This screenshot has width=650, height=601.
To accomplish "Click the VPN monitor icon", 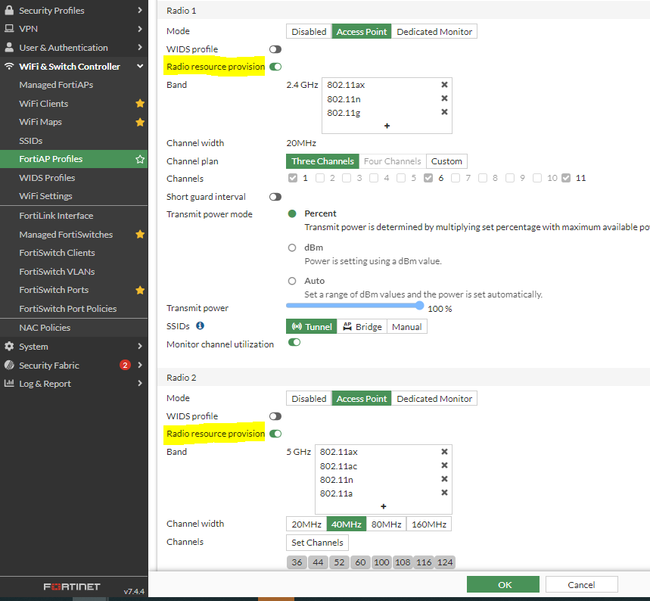I will point(9,29).
